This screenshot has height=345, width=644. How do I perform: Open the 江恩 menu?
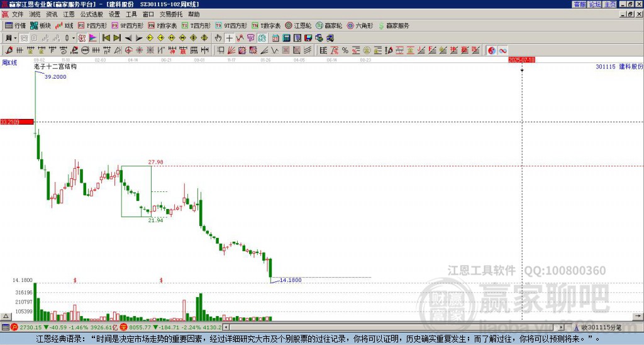[x=69, y=14]
